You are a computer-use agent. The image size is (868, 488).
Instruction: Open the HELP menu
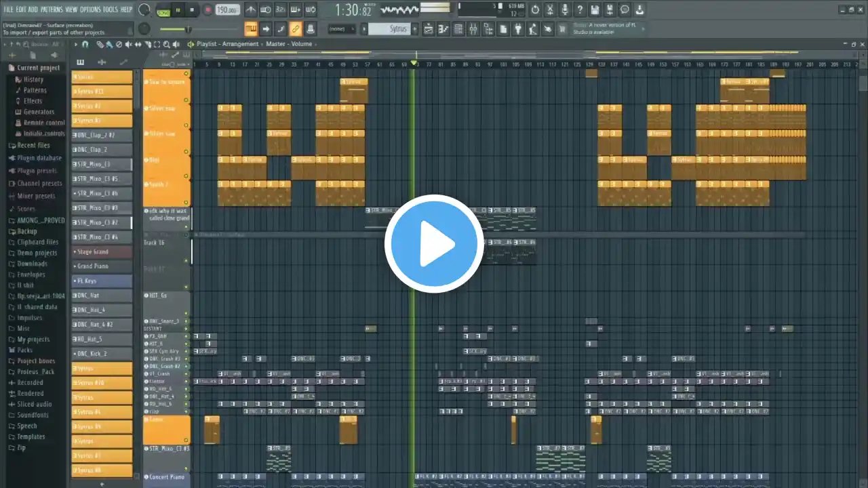pyautogui.click(x=127, y=9)
